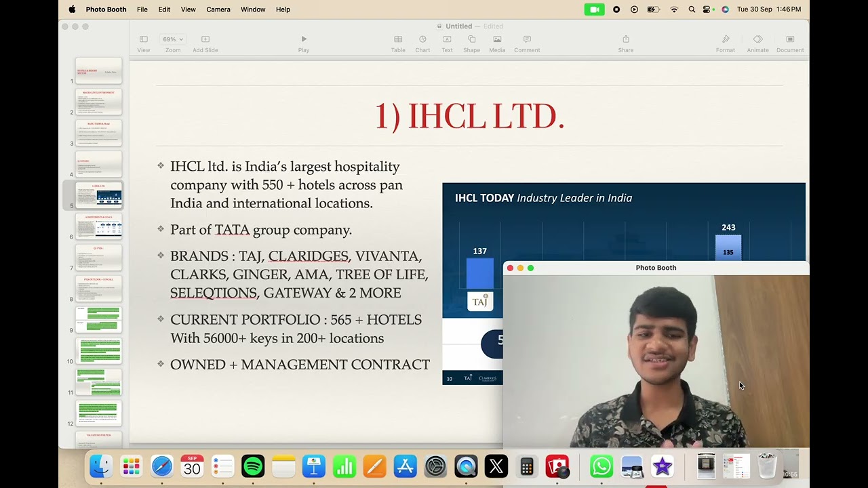Click the date and time display
868x488 pixels.
tap(769, 9)
